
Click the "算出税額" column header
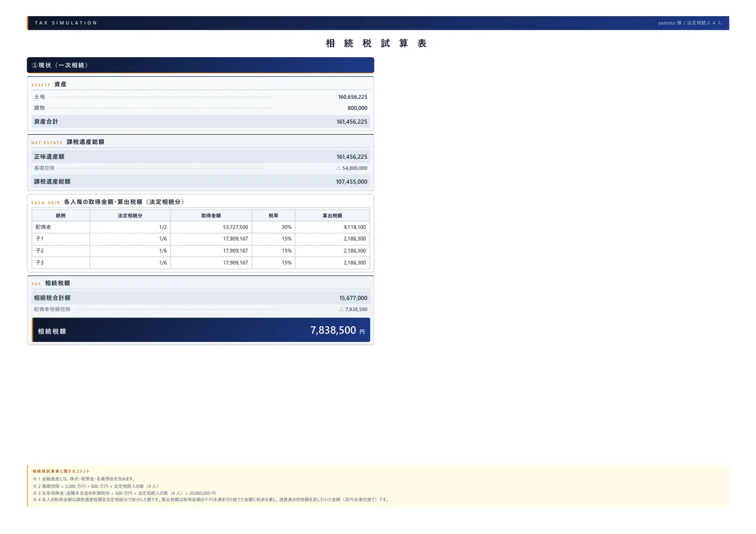pos(332,215)
